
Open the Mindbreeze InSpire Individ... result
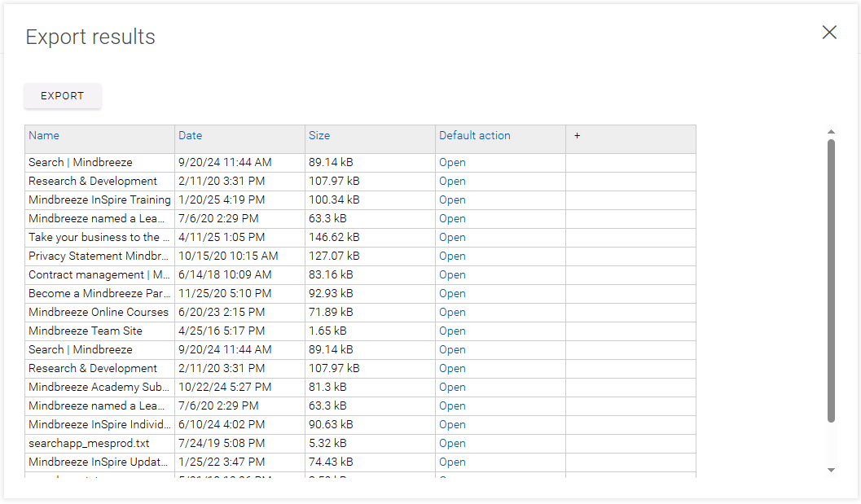point(452,424)
